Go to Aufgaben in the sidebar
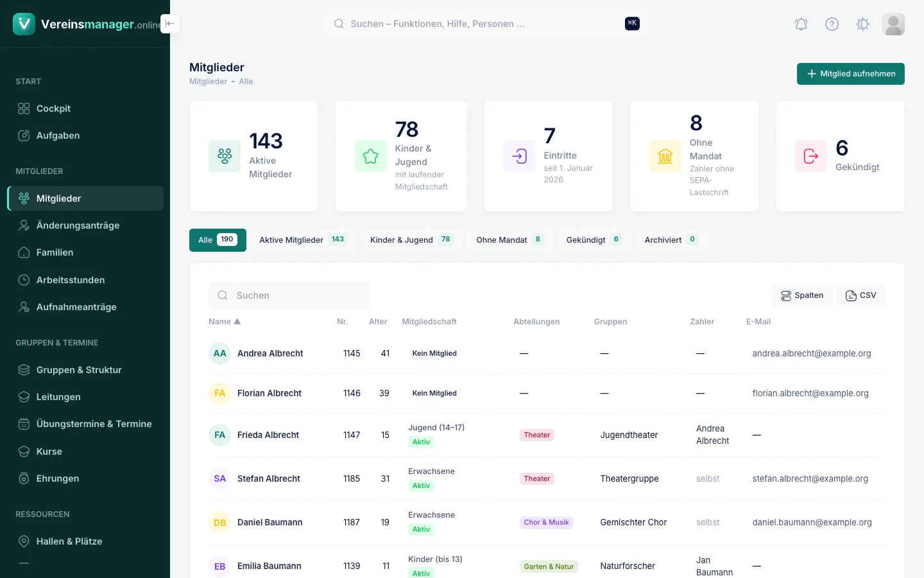924x578 pixels. point(85,136)
